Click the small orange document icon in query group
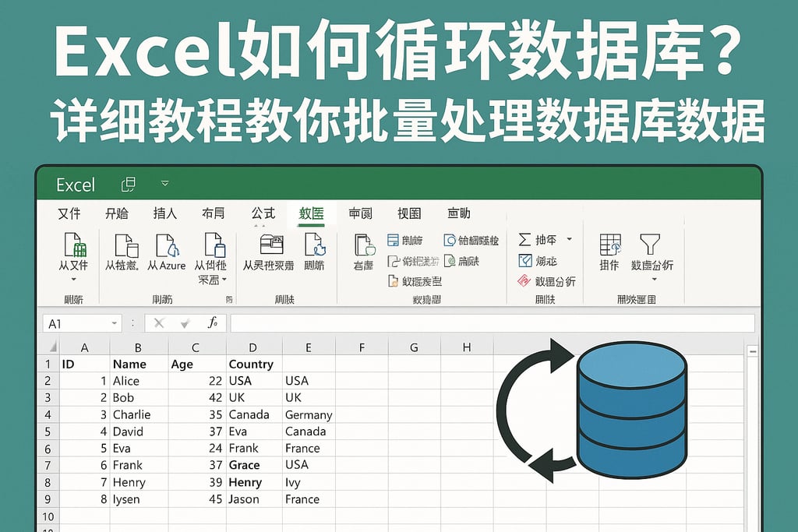 click(393, 280)
